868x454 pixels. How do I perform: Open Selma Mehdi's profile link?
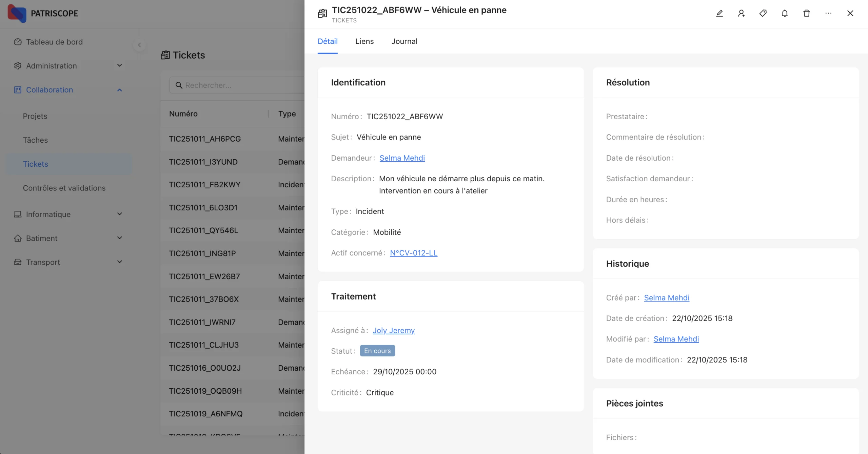[x=402, y=158]
